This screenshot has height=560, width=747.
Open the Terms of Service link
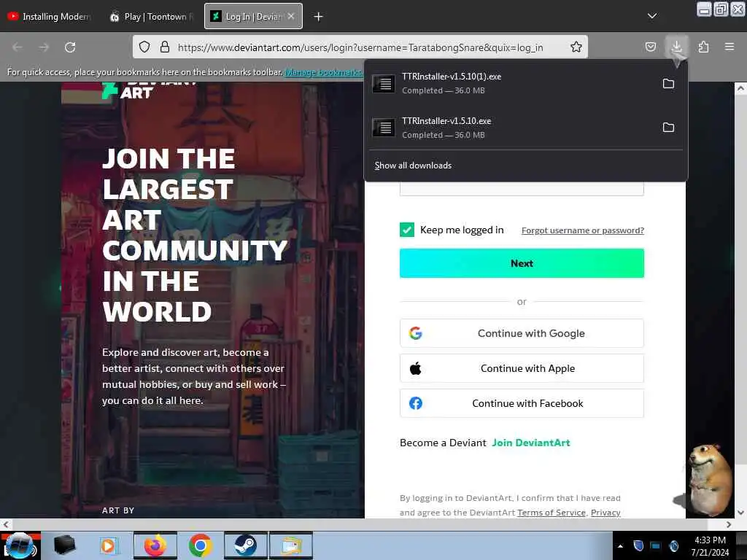(x=551, y=513)
